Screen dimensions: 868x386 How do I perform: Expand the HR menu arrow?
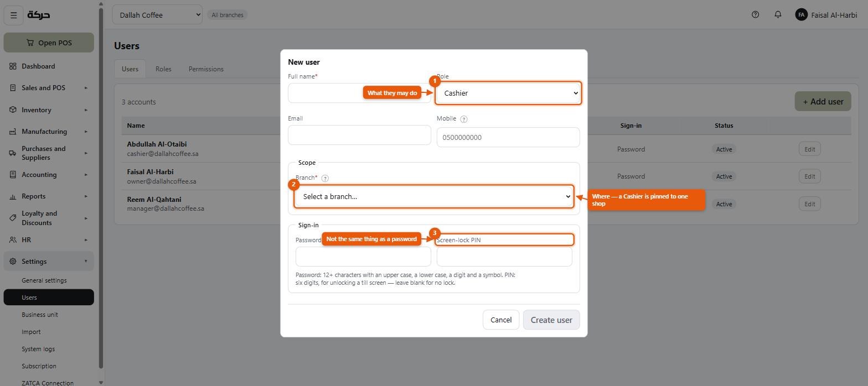click(86, 240)
